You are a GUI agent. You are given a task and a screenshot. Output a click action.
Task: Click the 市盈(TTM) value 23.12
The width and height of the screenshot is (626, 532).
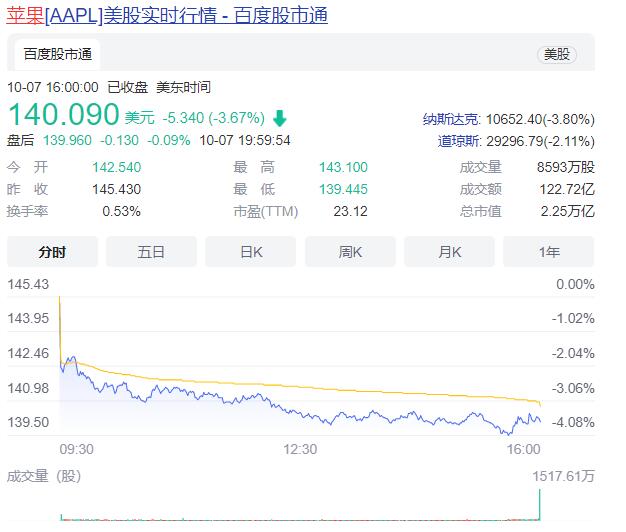(x=351, y=211)
